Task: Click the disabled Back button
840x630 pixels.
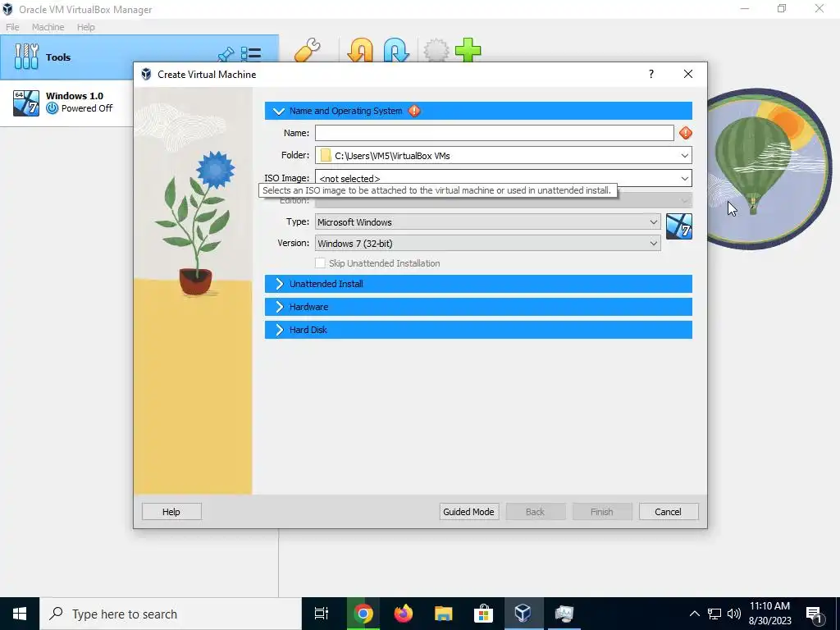Action: pyautogui.click(x=535, y=512)
